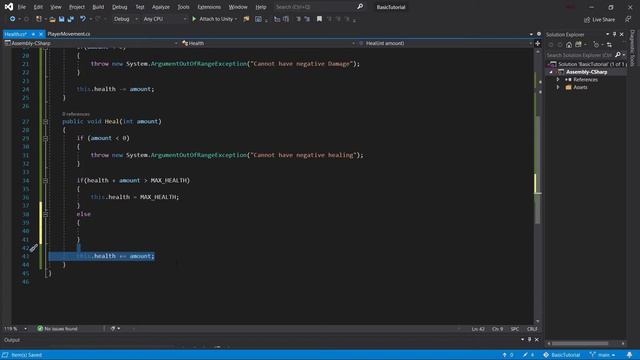Screen dimensions: 640x360
Task: Open the Build menu
Action: (x=98, y=7)
